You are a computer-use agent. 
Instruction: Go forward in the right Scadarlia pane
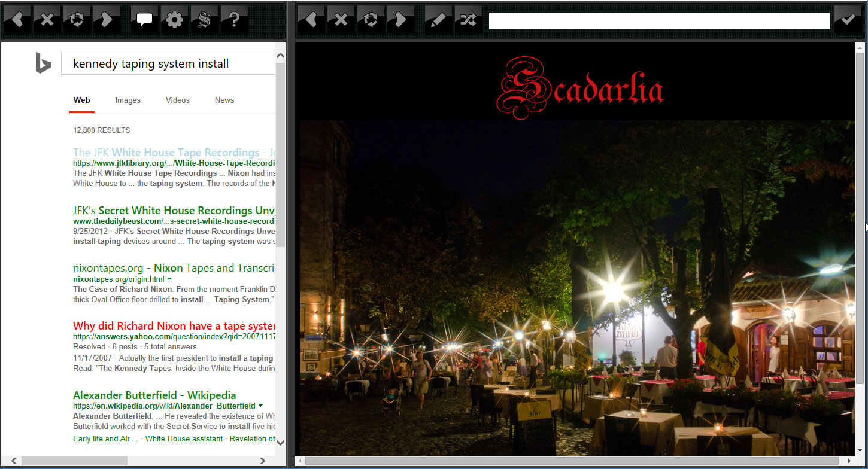click(x=401, y=20)
